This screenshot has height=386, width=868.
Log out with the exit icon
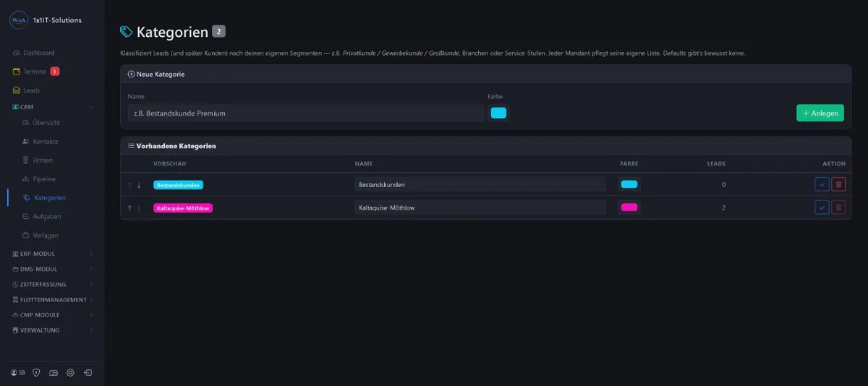click(x=88, y=373)
